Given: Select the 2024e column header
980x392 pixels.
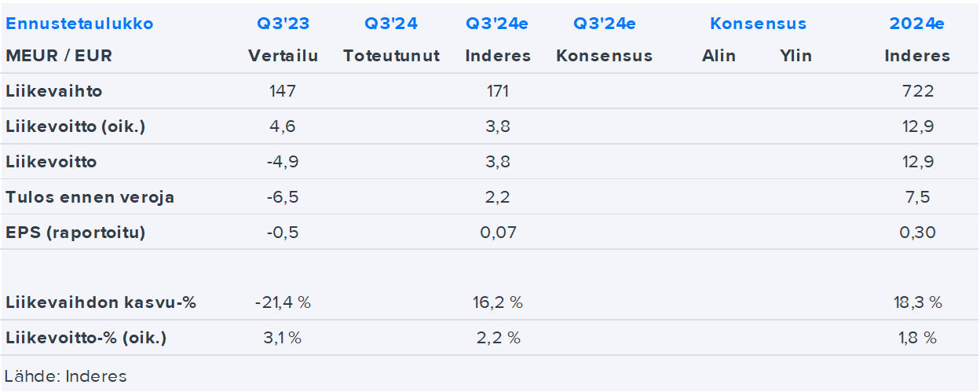Looking at the screenshot, I should 916,24.
